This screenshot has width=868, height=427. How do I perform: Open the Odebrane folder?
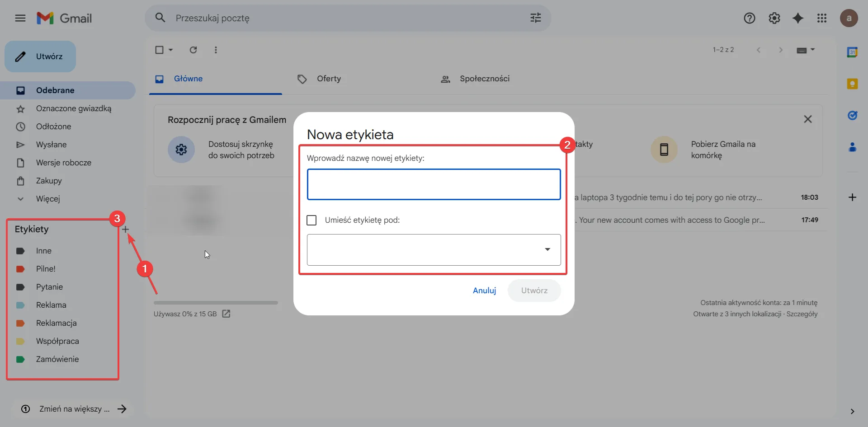pyautogui.click(x=68, y=90)
